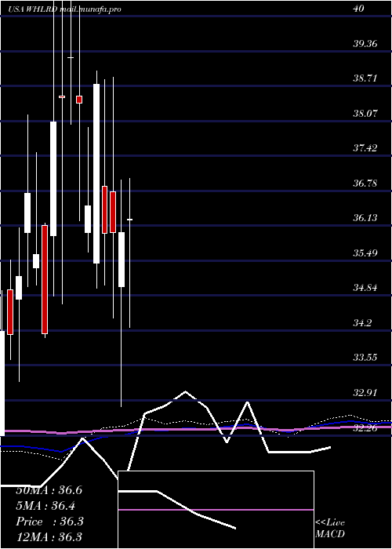
Task: Select the 35.49 price axis label
Action: [365, 253]
